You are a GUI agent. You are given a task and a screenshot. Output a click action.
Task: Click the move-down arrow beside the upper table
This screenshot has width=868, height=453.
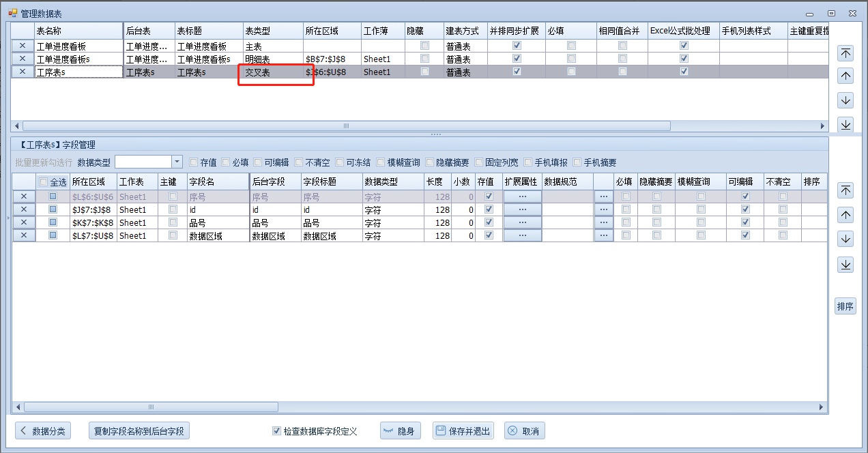(x=845, y=100)
